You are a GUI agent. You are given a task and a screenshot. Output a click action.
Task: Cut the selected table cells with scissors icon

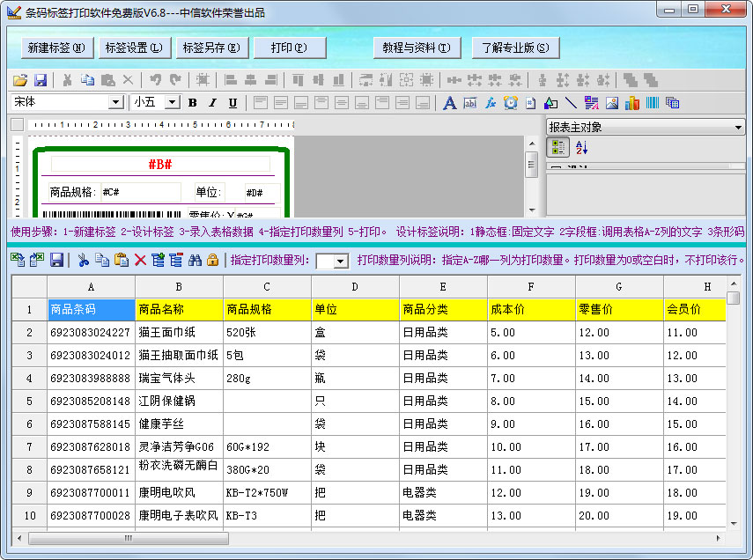pos(83,260)
